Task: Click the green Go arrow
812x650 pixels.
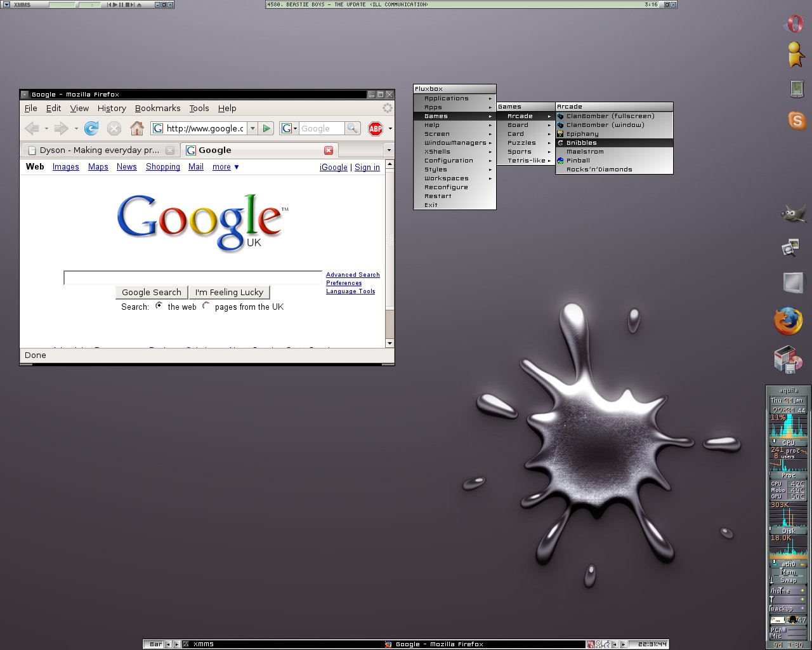Action: 266,128
